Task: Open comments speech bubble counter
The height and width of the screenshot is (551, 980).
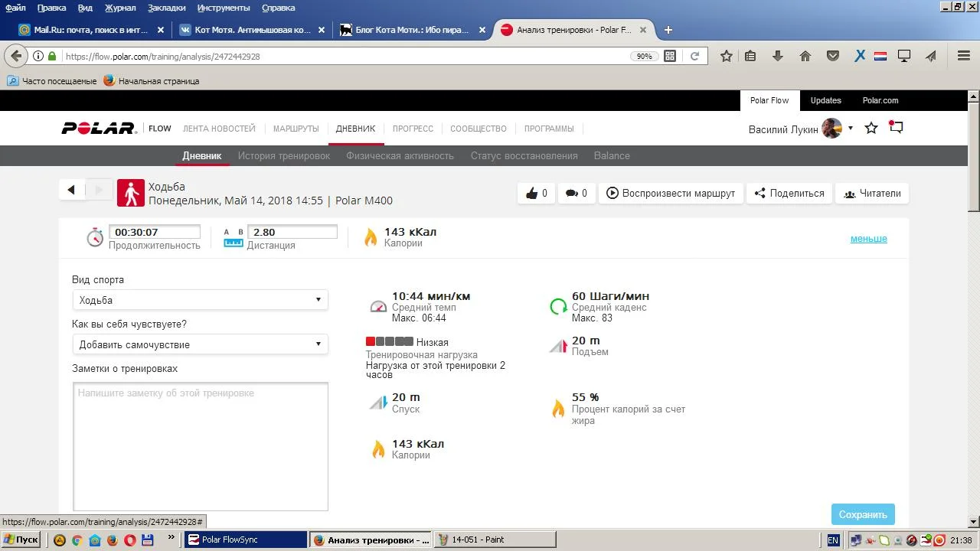Action: tap(576, 194)
